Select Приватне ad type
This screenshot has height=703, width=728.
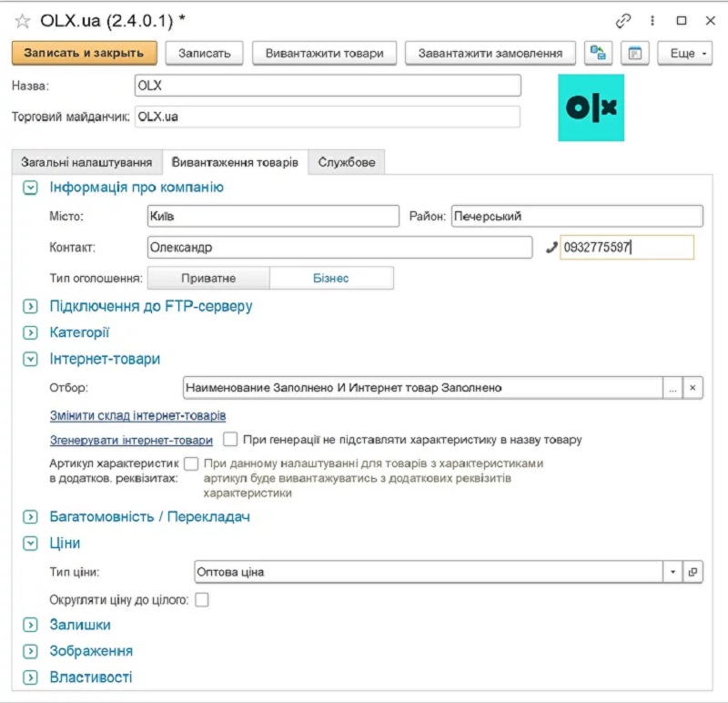[x=208, y=279]
